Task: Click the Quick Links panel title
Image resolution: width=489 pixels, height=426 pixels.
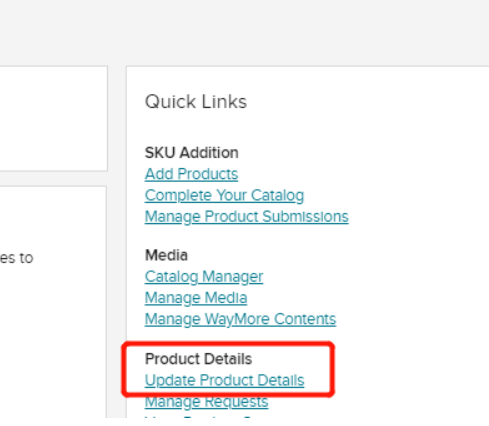Action: [x=196, y=102]
